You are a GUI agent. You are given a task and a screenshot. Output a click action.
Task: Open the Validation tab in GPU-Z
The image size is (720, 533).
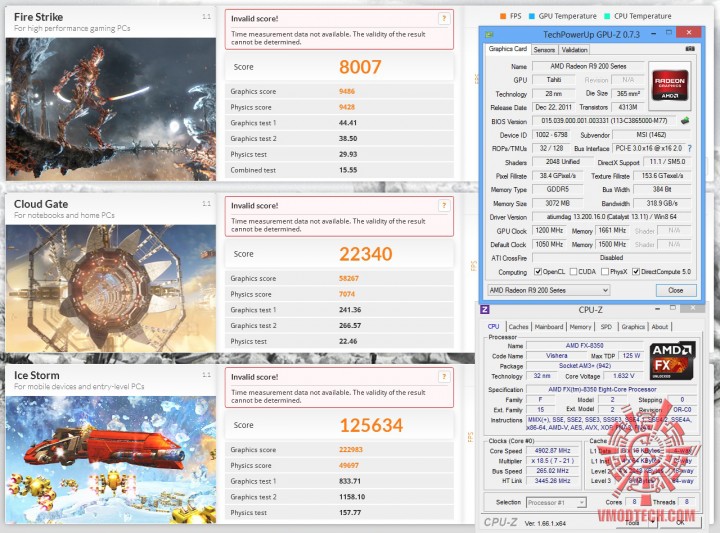click(574, 50)
